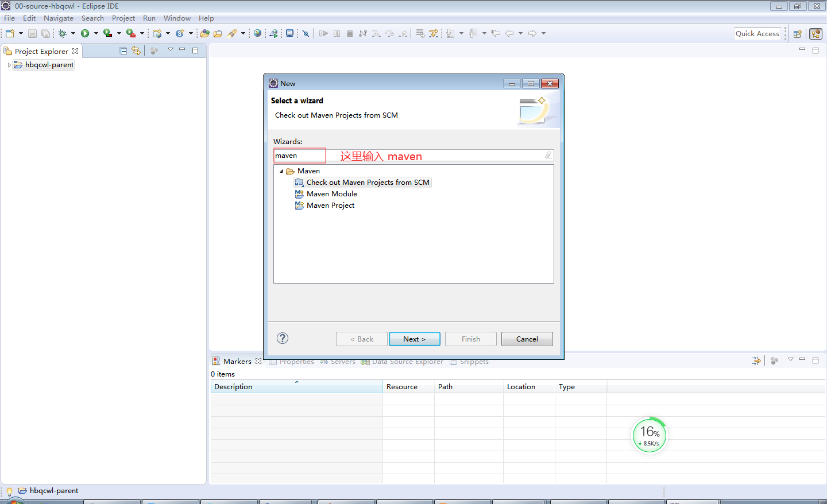Open dropdown arrow next to Run icon
The height and width of the screenshot is (504, 827).
(x=96, y=33)
